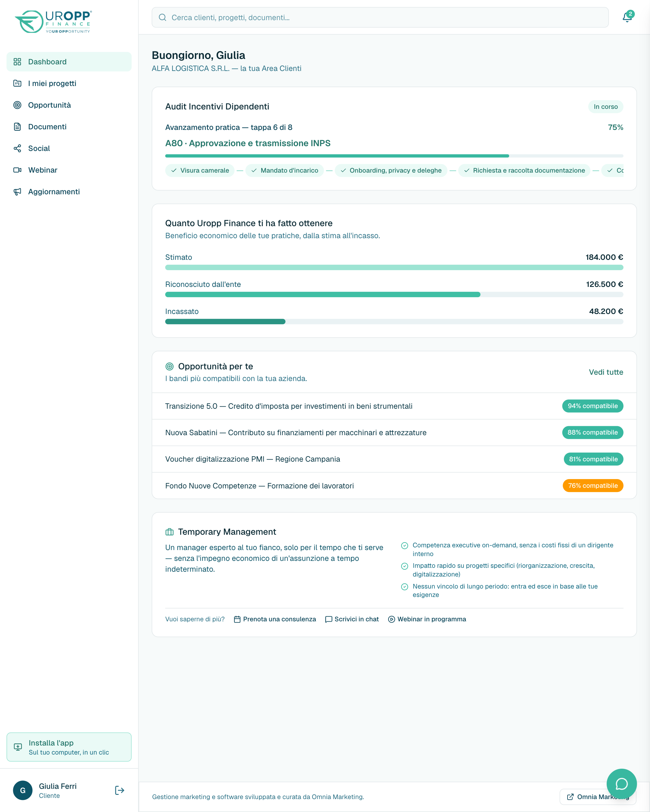Click the Riconosciuto dall'ente progress bar
Image resolution: width=650 pixels, height=812 pixels.
coord(394,294)
